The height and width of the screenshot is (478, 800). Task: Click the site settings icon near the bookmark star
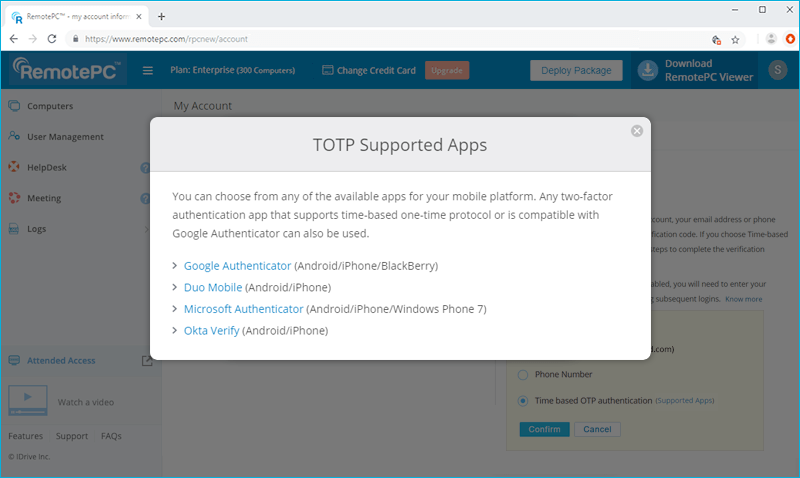tap(716, 40)
